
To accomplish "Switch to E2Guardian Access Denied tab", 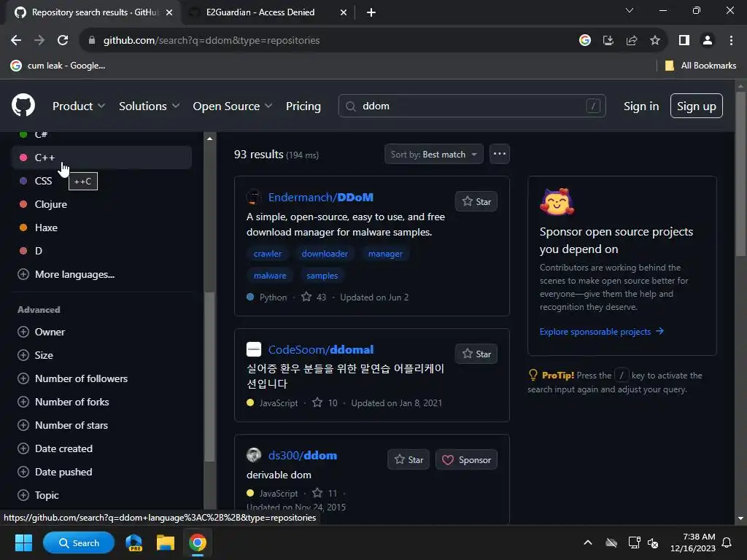I will (267, 12).
